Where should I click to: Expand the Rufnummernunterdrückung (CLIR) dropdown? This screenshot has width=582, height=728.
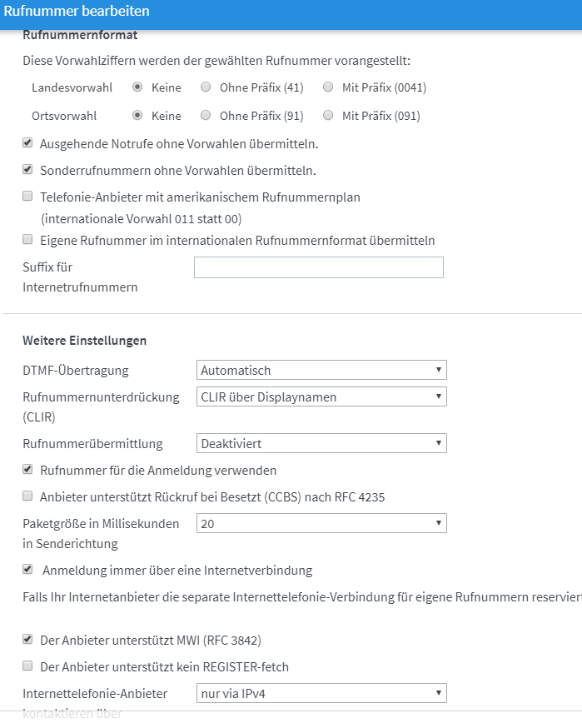pyautogui.click(x=322, y=397)
